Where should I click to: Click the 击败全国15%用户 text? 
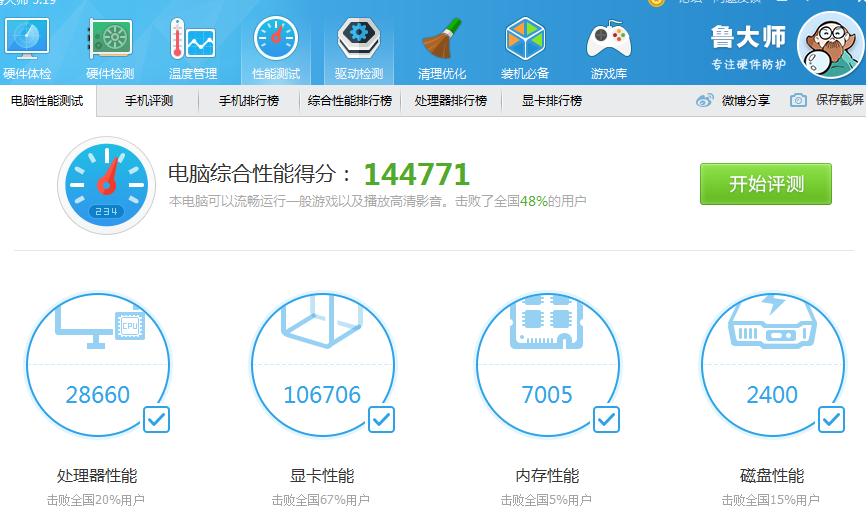[771, 501]
